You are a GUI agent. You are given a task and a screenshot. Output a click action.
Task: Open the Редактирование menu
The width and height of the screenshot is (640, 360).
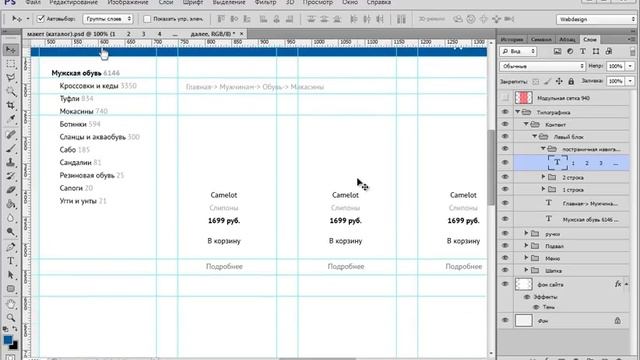click(73, 2)
